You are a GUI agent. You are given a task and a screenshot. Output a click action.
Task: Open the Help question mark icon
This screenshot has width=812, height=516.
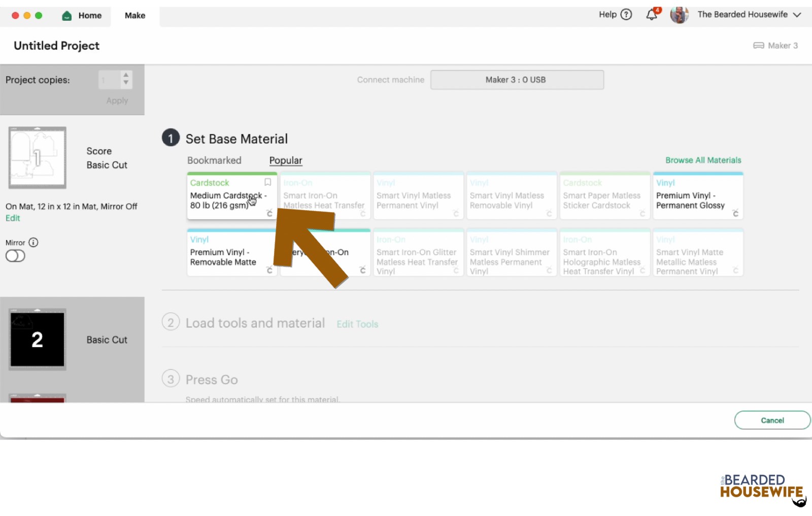(x=626, y=14)
